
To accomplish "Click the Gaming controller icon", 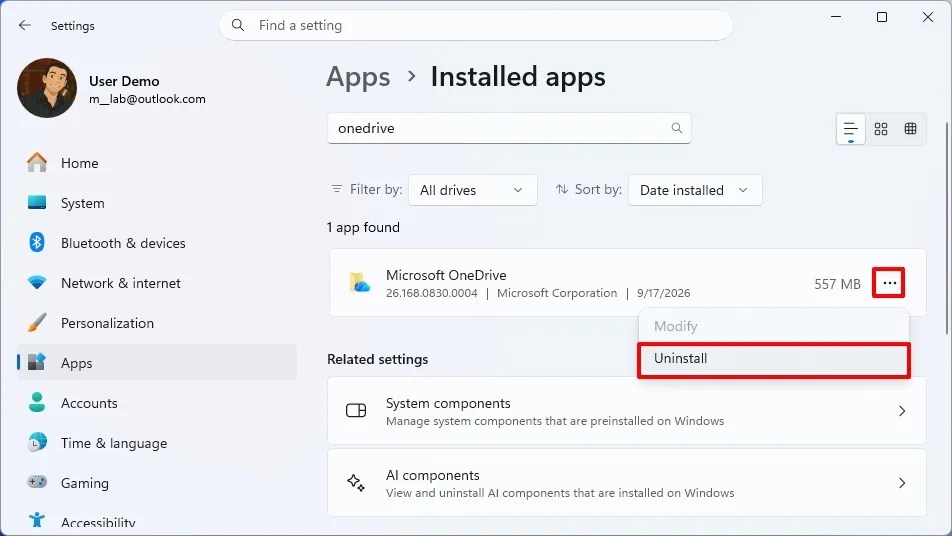I will coord(37,483).
